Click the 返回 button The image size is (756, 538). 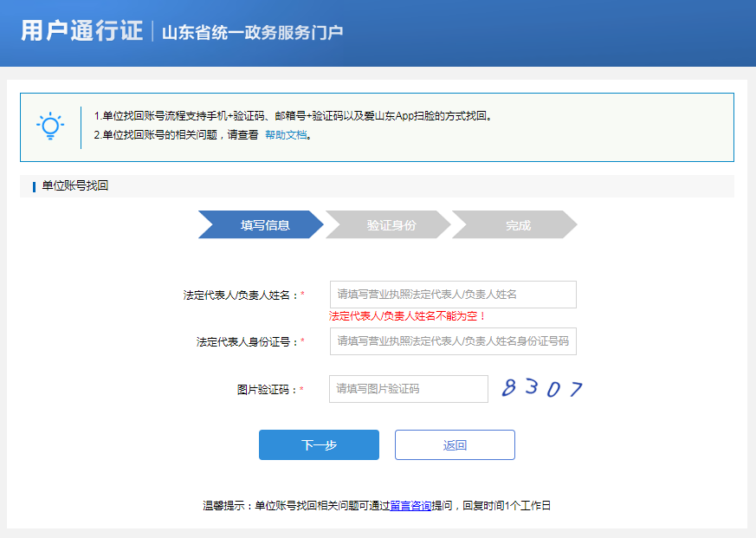point(455,444)
